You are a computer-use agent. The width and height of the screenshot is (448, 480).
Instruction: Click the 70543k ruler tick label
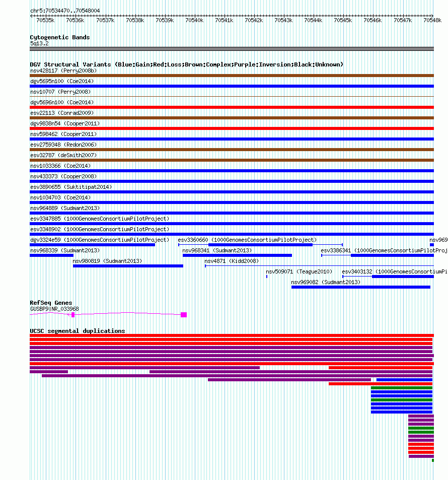[283, 20]
